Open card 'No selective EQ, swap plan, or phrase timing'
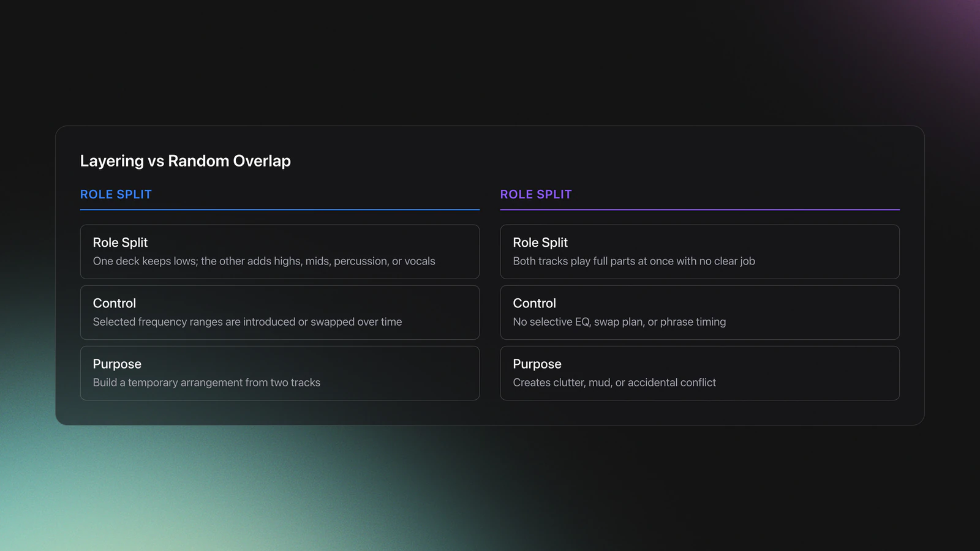Screen dimensions: 980x551 (700, 312)
